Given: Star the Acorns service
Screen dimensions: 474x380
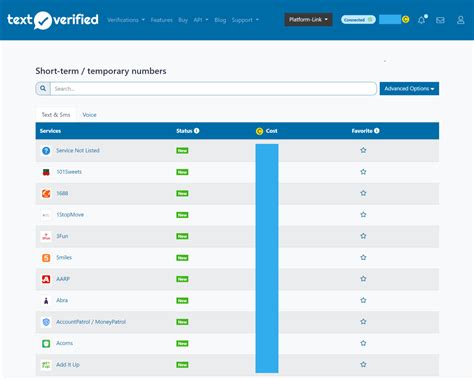Looking at the screenshot, I should [363, 343].
